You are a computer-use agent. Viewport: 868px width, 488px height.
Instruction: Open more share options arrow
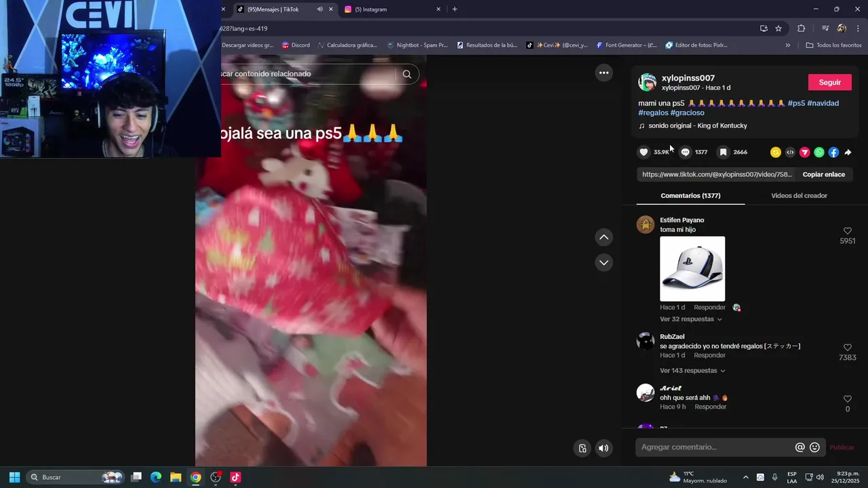pos(848,152)
